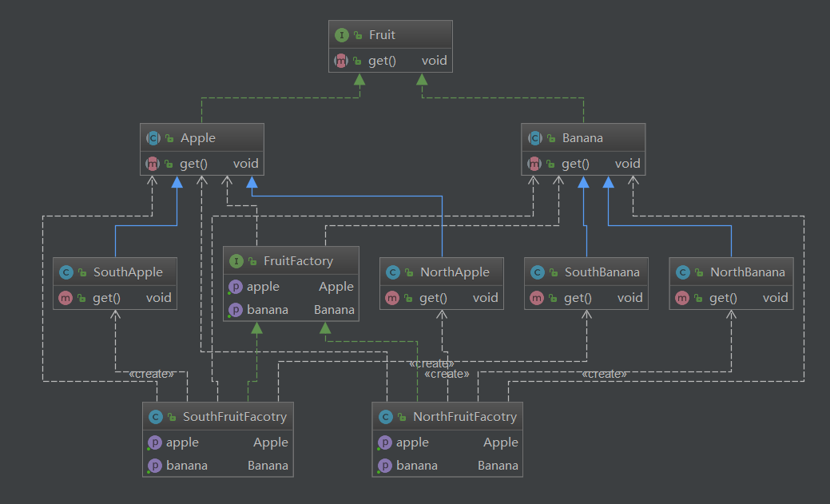Click the class icon next to Banana
Viewport: 830px width, 504px height.
coord(535,138)
